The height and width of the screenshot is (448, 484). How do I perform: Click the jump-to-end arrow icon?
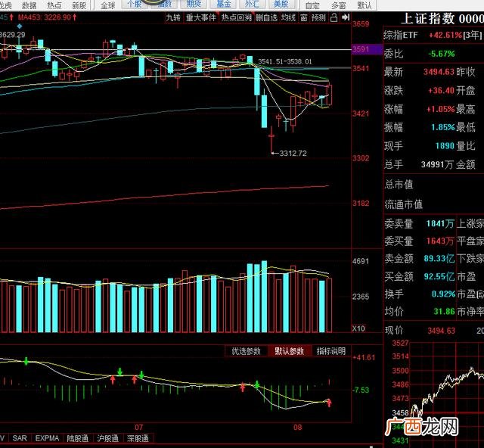(346, 17)
